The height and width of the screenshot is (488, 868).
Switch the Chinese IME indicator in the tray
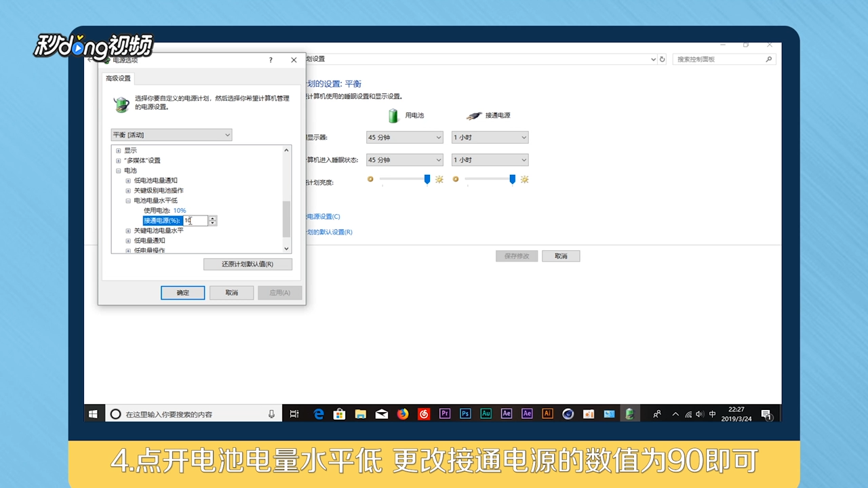point(712,413)
